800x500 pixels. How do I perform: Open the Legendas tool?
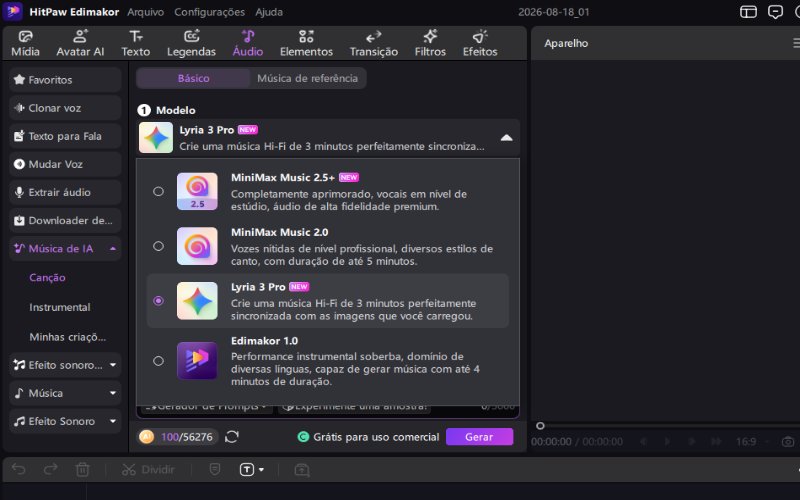pos(191,43)
